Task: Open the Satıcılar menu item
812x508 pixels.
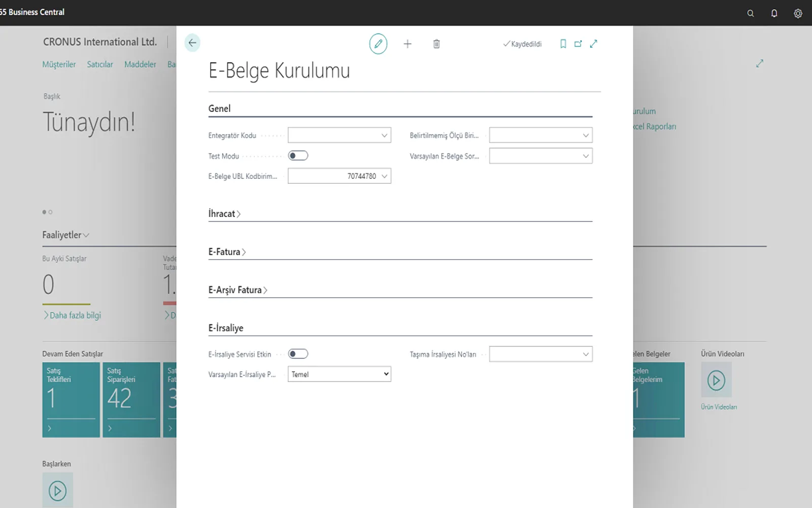Action: 100,65
